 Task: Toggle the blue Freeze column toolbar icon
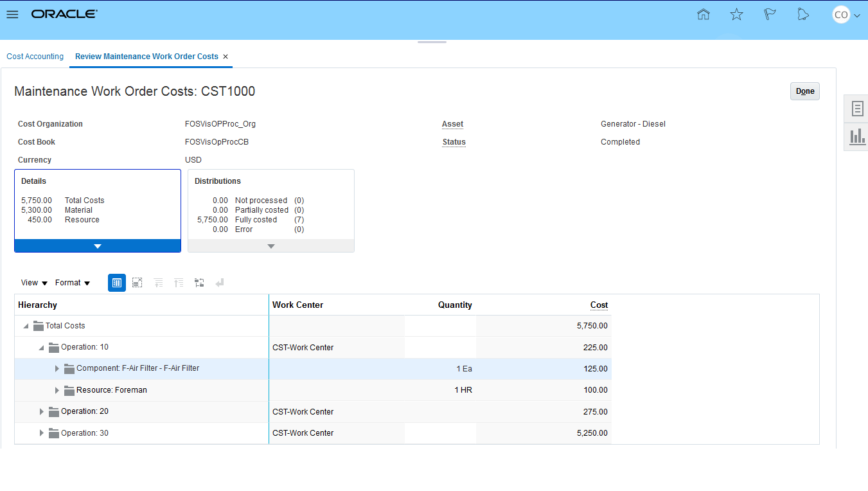pos(117,283)
